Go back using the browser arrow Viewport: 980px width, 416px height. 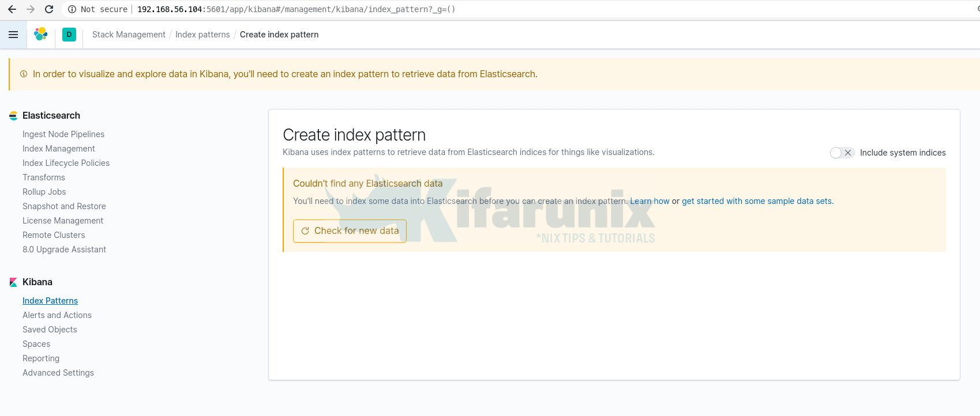[x=12, y=9]
